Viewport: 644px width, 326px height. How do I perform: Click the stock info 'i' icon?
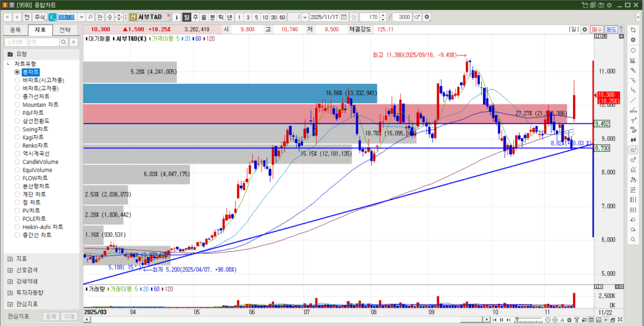click(177, 17)
